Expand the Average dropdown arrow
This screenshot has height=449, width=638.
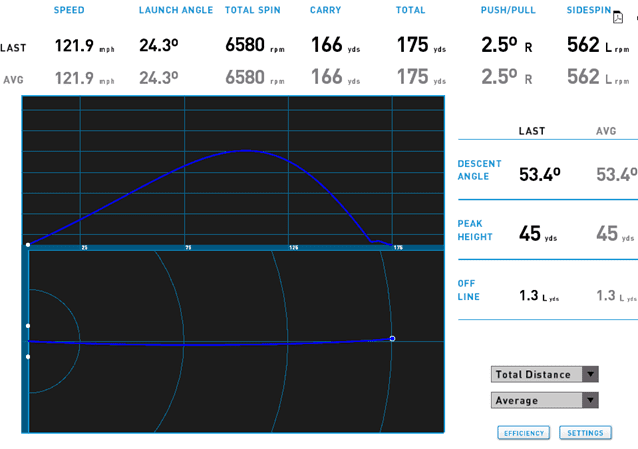coord(590,400)
